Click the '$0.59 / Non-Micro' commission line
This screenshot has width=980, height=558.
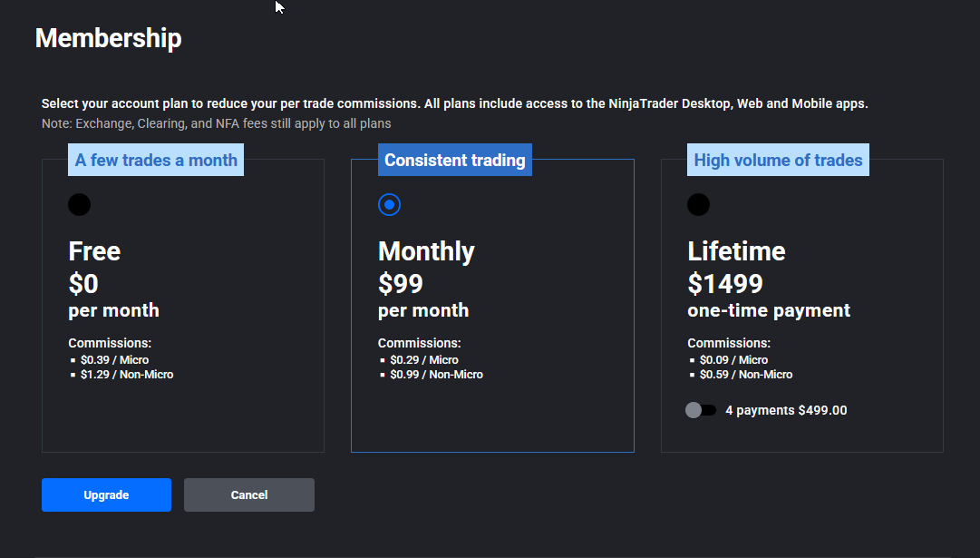click(x=746, y=374)
